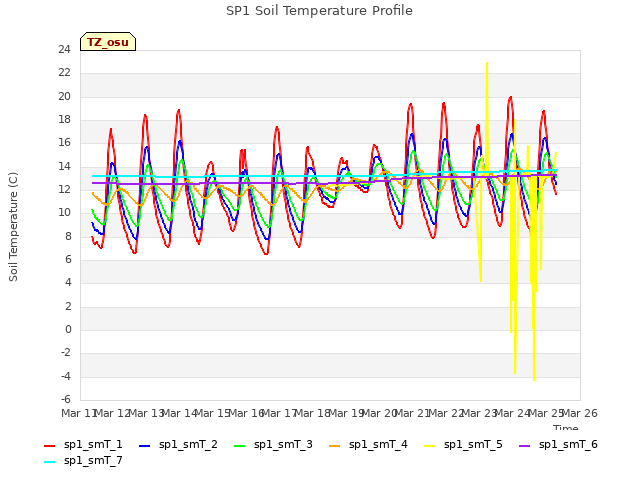Click the cyan sp1_smT_7 legend swatch

(x=49, y=462)
